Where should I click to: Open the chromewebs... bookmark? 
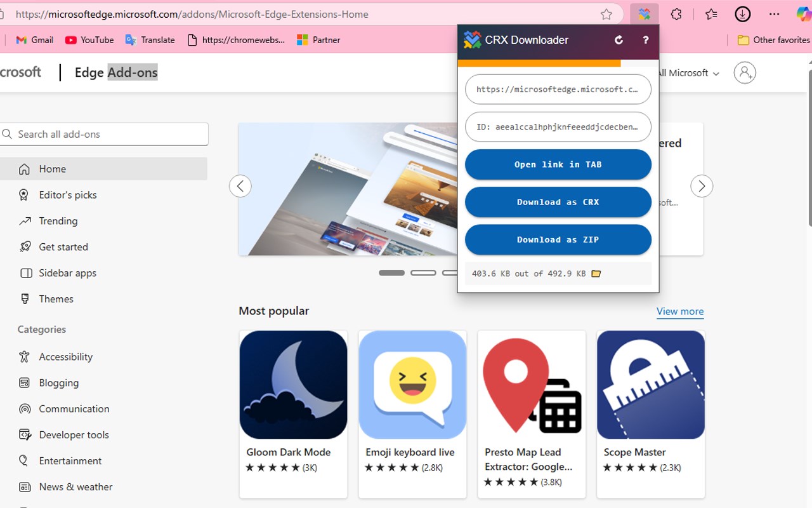(236, 39)
